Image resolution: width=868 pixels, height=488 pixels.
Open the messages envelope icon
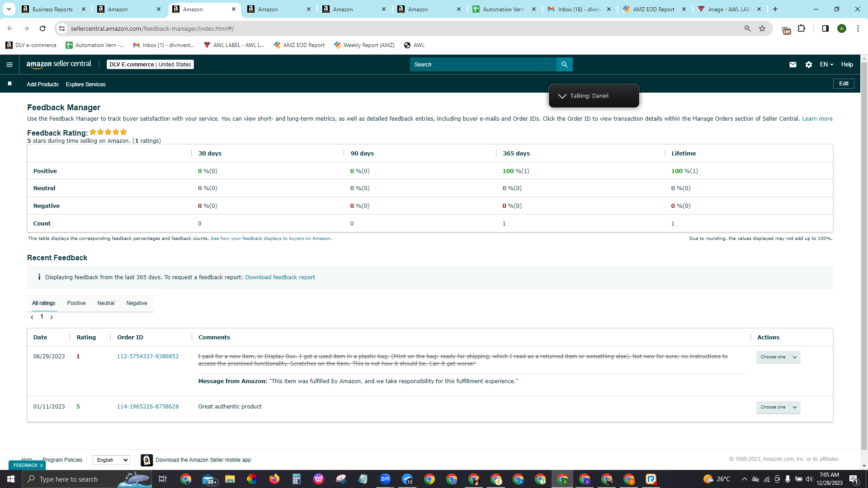point(793,65)
